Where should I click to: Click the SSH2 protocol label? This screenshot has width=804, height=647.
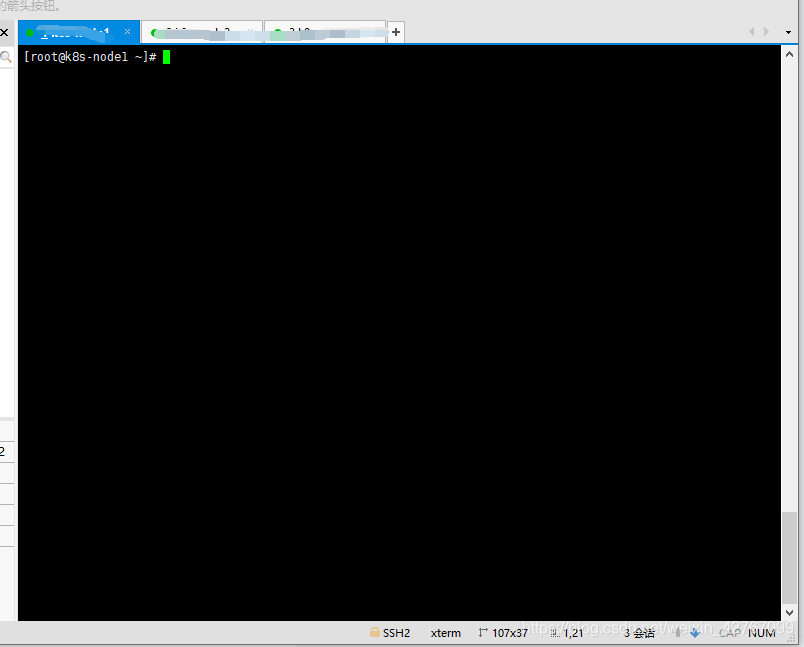[396, 633]
